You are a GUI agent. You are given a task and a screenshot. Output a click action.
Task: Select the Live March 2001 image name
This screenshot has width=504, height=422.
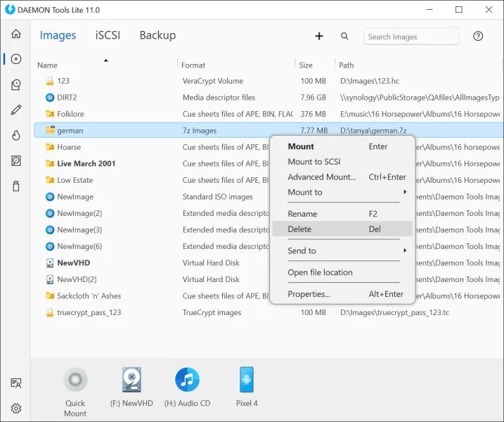pyautogui.click(x=86, y=163)
